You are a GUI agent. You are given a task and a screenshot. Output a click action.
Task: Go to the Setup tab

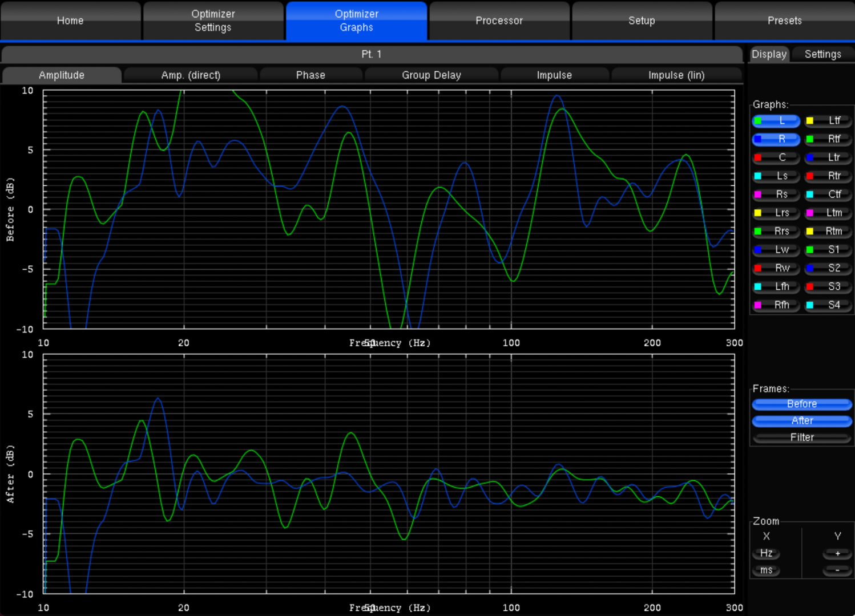pos(642,21)
